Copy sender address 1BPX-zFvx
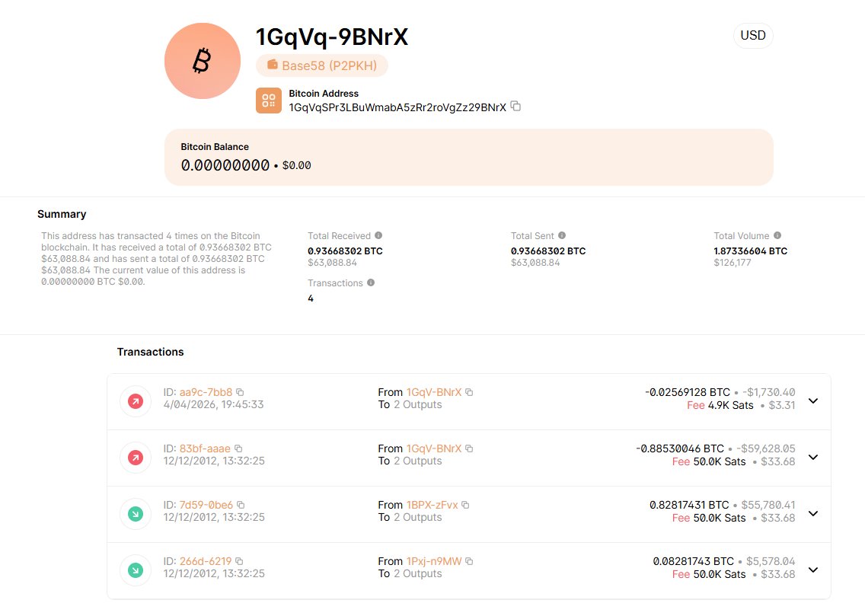The height and width of the screenshot is (616, 865). point(465,505)
